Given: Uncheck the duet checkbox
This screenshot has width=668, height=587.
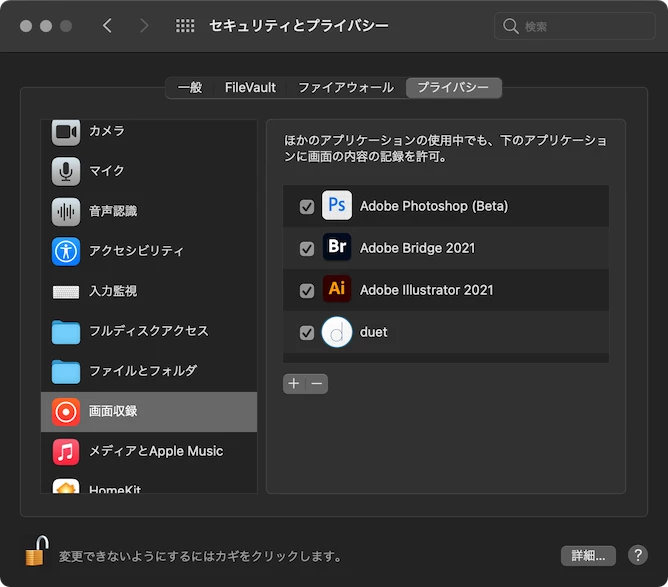Looking at the screenshot, I should pos(307,333).
